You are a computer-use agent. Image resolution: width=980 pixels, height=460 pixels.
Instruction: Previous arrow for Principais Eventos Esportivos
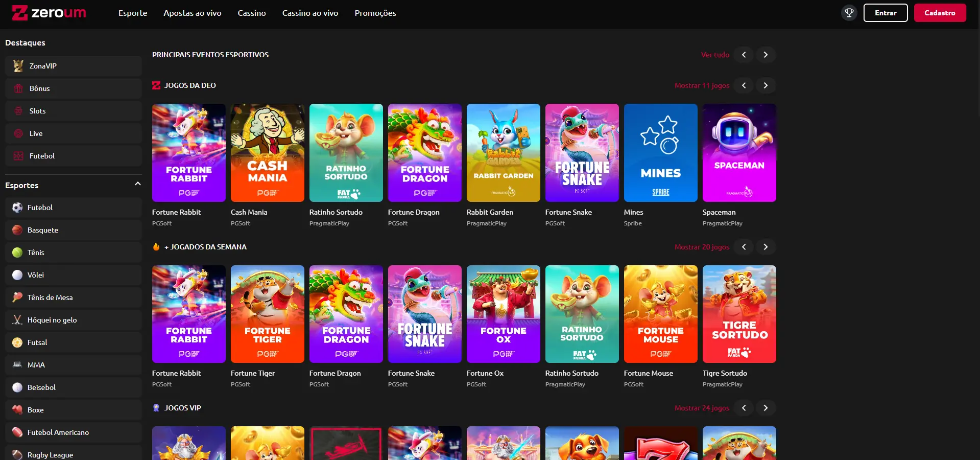[x=744, y=55]
